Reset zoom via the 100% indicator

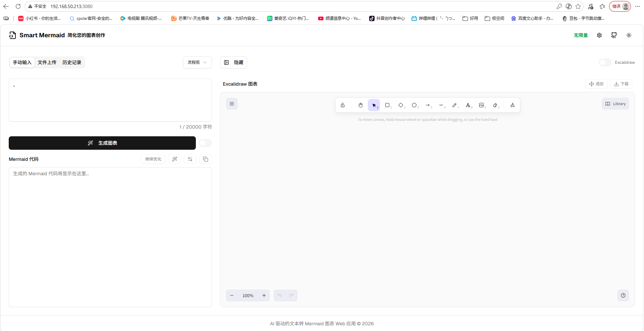pos(248,295)
